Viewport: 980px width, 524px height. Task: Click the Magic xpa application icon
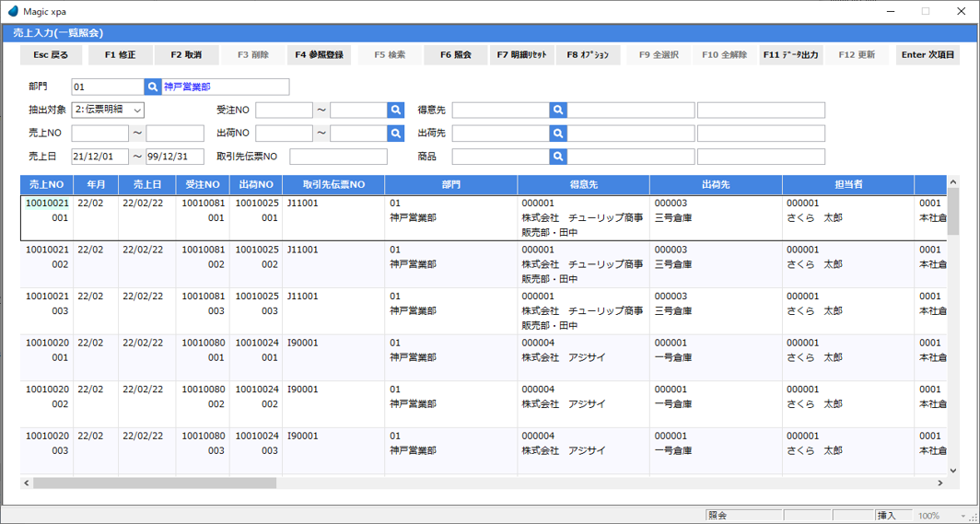tap(12, 11)
